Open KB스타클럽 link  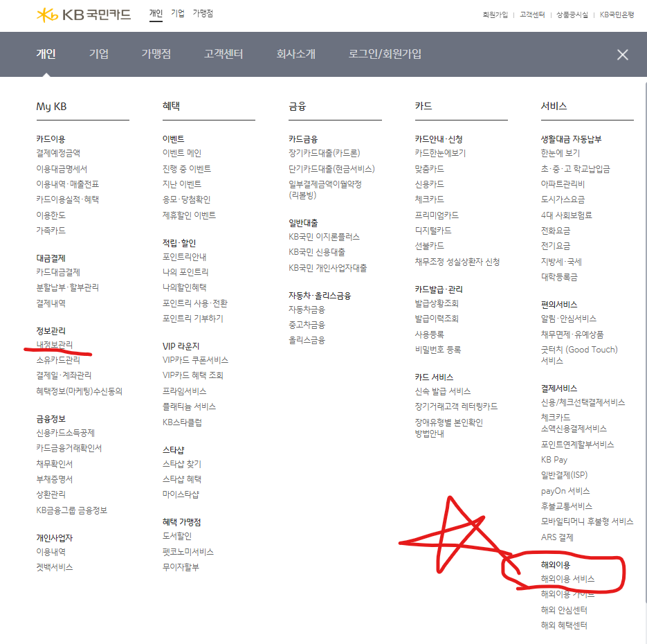coord(182,422)
